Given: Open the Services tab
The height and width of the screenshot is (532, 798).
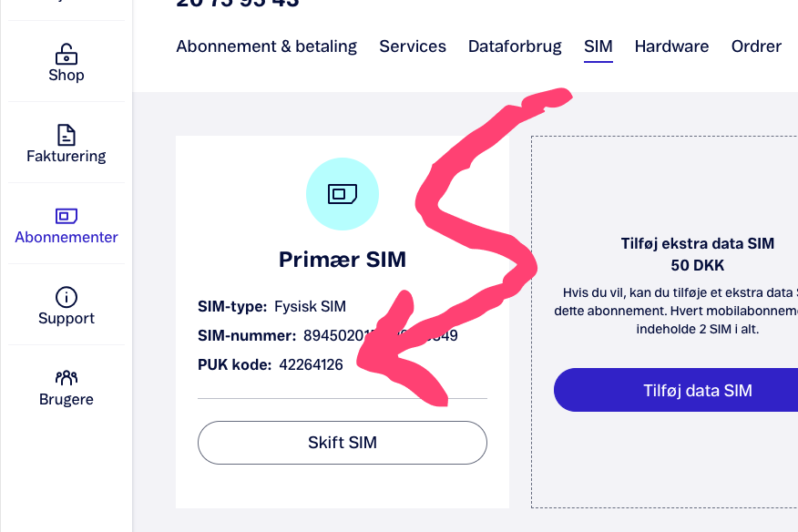Looking at the screenshot, I should coord(413,46).
